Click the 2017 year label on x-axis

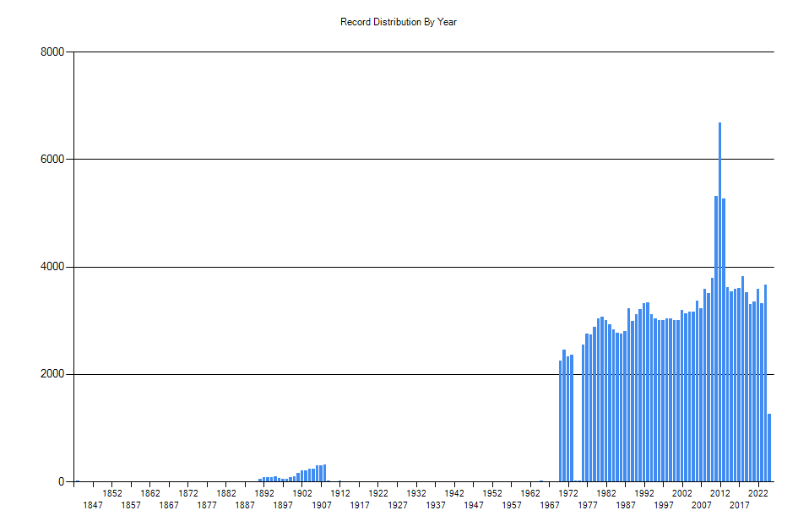coord(739,505)
